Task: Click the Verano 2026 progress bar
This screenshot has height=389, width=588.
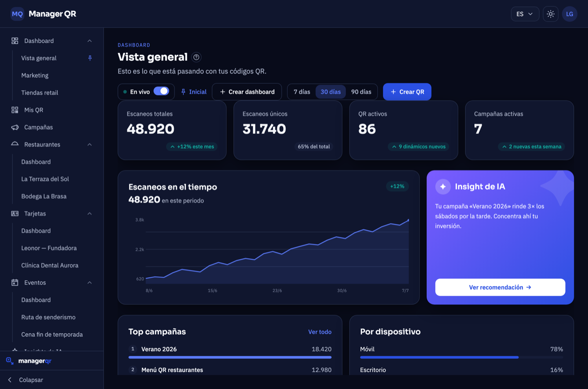Action: click(230, 357)
